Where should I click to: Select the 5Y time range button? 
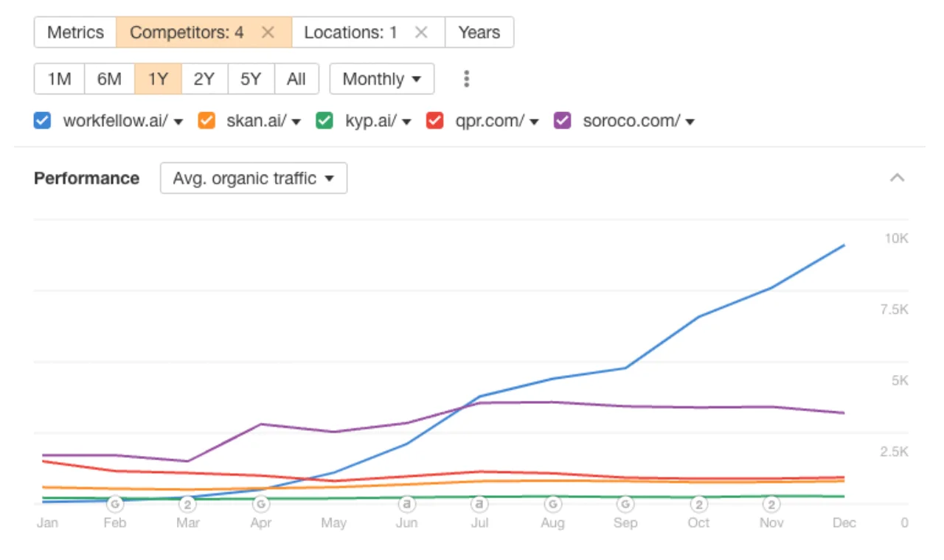coord(251,79)
